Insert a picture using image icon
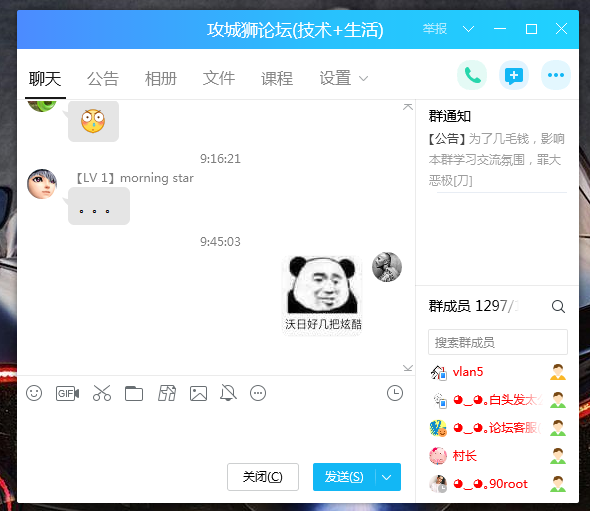 198,394
